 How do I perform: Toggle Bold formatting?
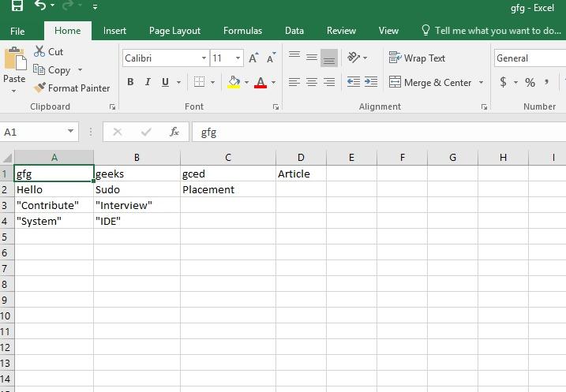pos(130,82)
